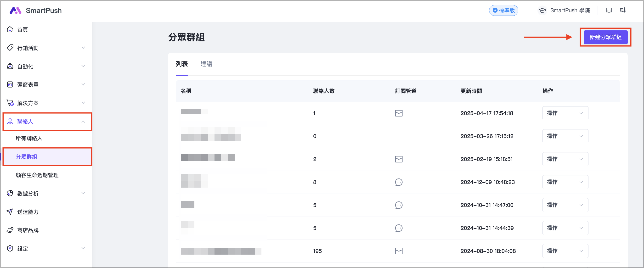Select the 列表 tab

[182, 64]
